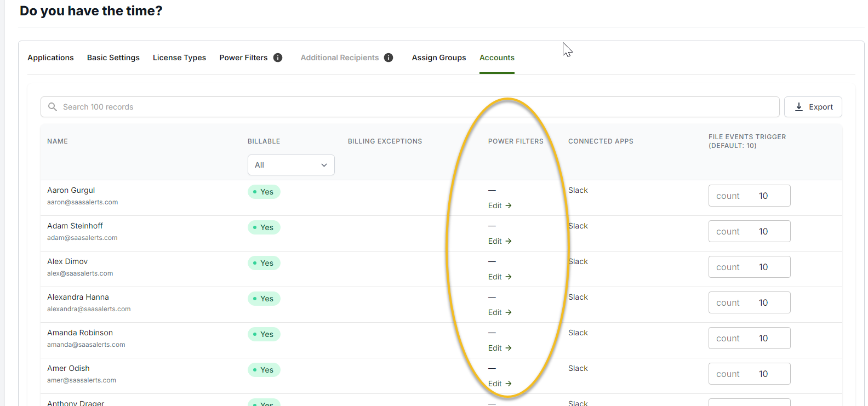The width and height of the screenshot is (868, 406).
Task: Click info icon beside Additional Recipients tab
Action: coord(389,58)
